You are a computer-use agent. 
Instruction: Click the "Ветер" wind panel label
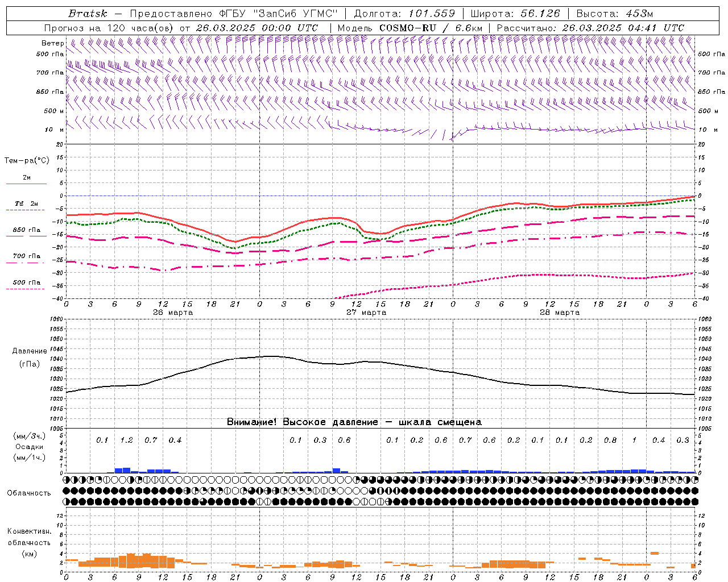point(52,43)
